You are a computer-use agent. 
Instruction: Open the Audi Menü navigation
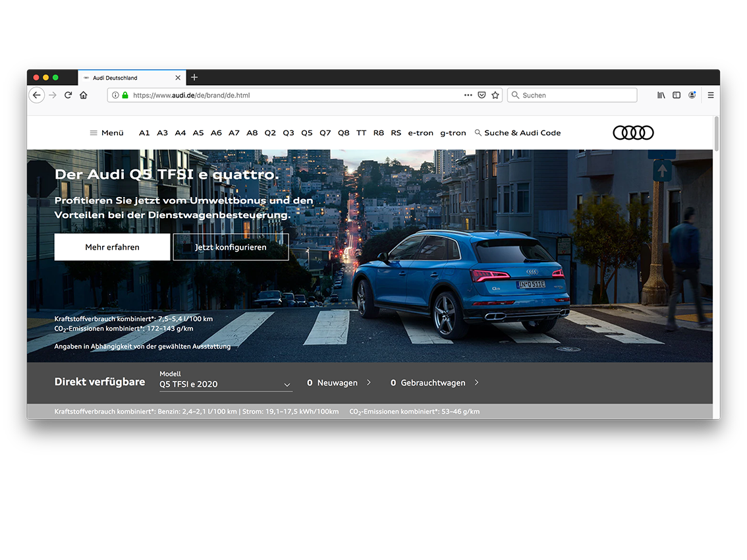point(107,132)
